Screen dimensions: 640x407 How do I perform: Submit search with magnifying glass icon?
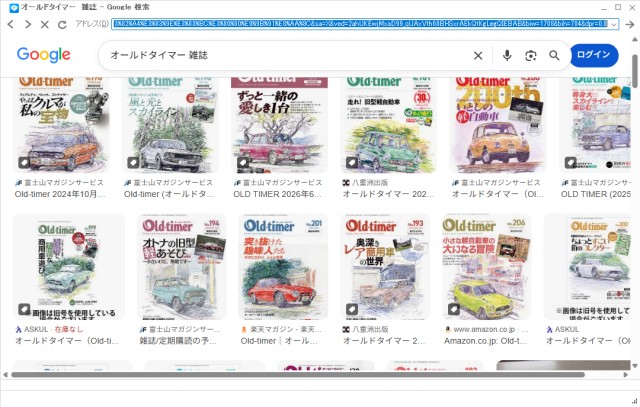(554, 55)
